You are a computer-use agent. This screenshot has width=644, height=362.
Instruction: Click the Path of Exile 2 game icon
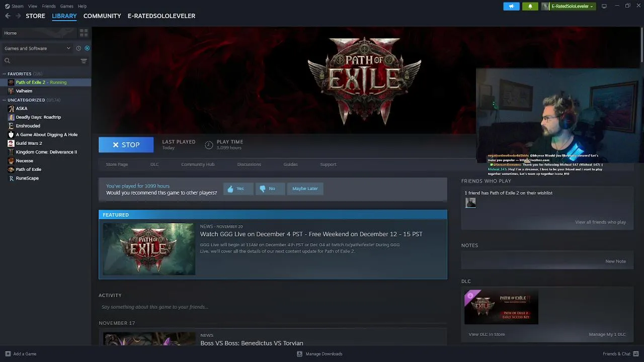pos(11,82)
